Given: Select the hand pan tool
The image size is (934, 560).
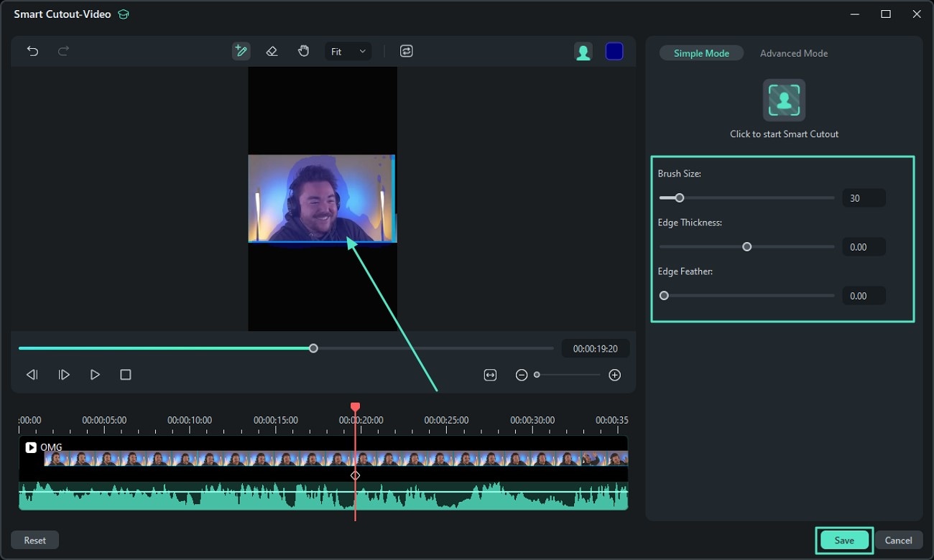Looking at the screenshot, I should click(x=303, y=51).
